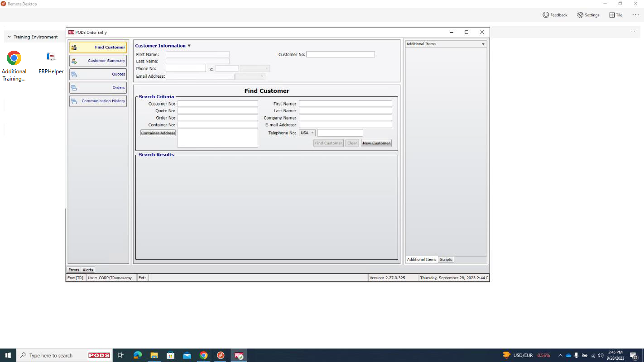The width and height of the screenshot is (644, 362).
Task: Open the Find Customer panel in sidebar
Action: [x=98, y=47]
